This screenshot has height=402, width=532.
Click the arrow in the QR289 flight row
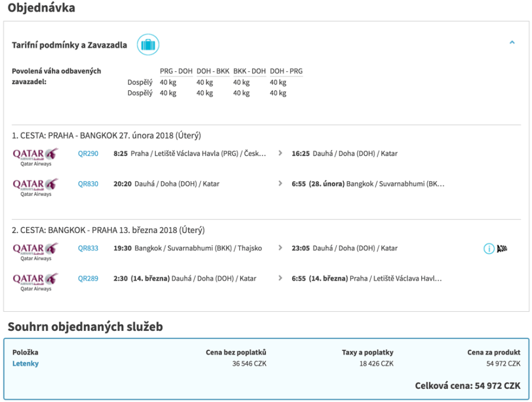click(x=280, y=279)
